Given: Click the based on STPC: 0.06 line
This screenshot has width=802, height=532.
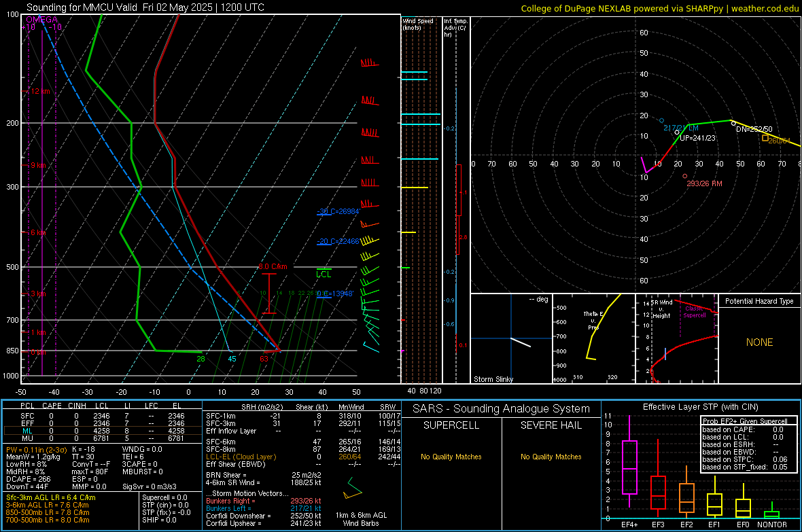Looking at the screenshot, I should (745, 459).
